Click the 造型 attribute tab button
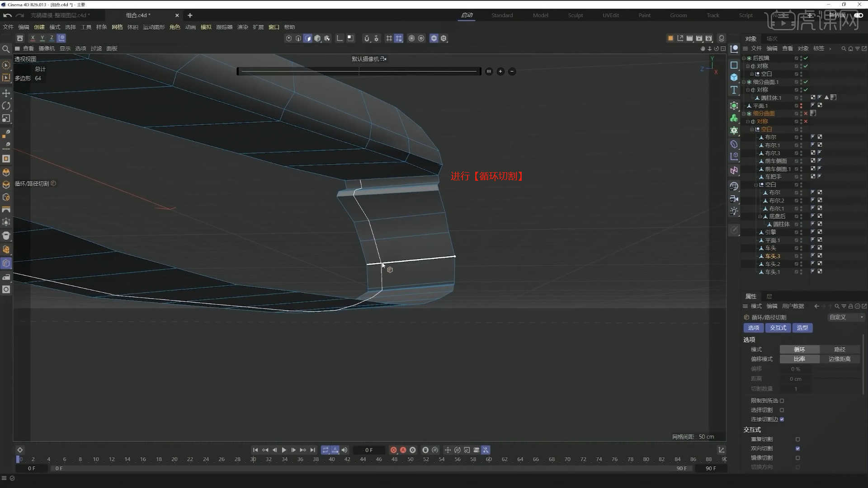 802,328
